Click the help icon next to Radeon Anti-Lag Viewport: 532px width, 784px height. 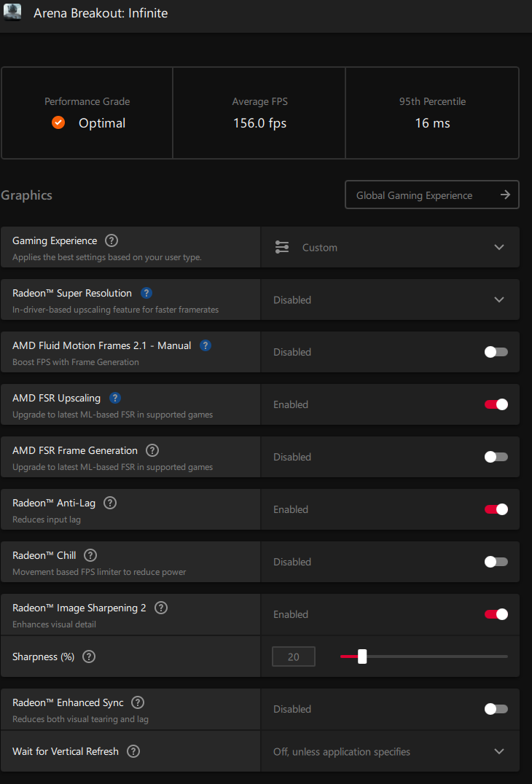[110, 503]
